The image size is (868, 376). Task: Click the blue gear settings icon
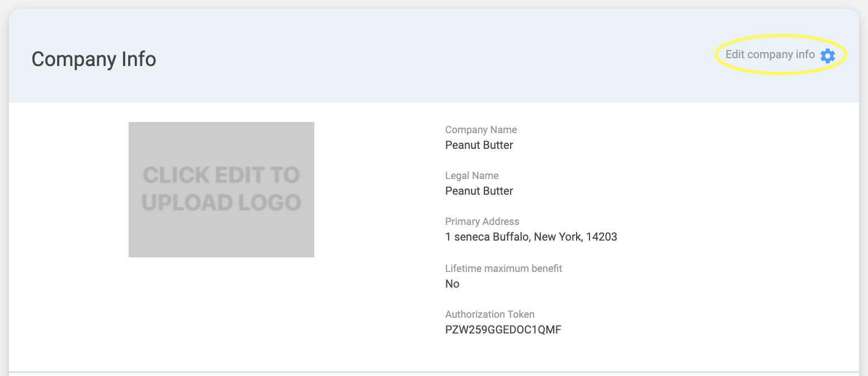[x=827, y=55]
